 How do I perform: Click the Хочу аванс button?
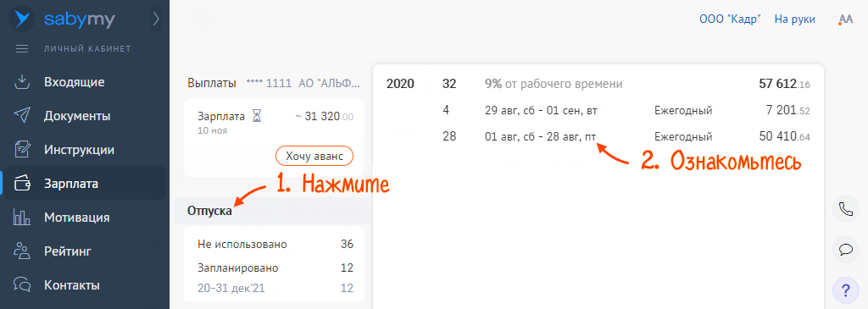[x=314, y=157]
